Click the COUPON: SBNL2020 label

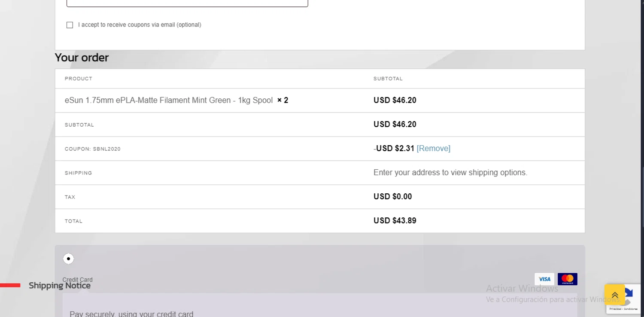click(93, 149)
